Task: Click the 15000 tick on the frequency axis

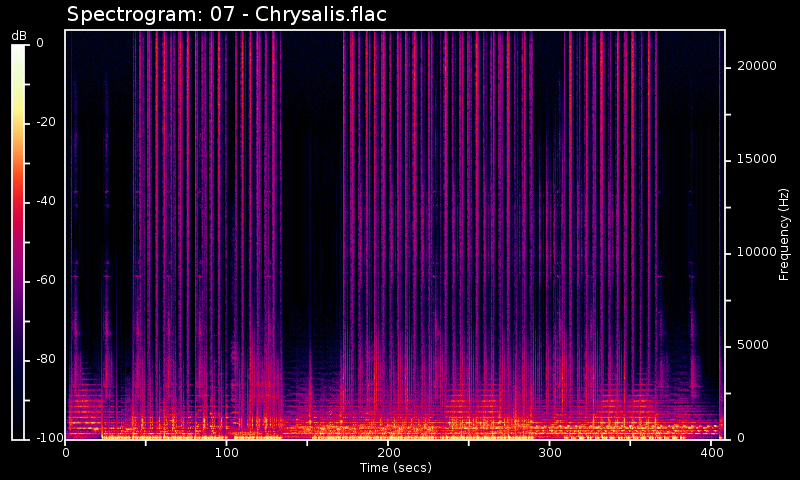Action: tap(756, 159)
